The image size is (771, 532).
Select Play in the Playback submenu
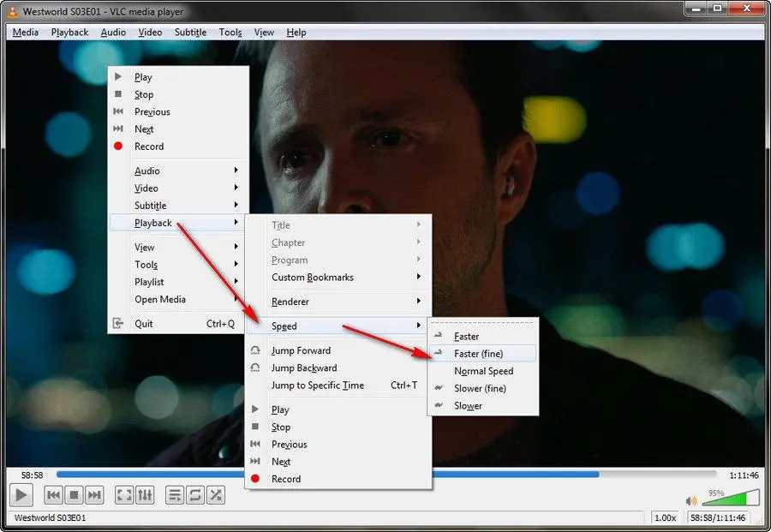338,409
